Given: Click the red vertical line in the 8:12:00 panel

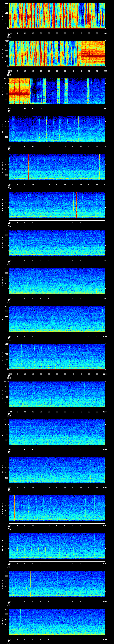Looking at the screenshot, I should [x=49, y=432].
